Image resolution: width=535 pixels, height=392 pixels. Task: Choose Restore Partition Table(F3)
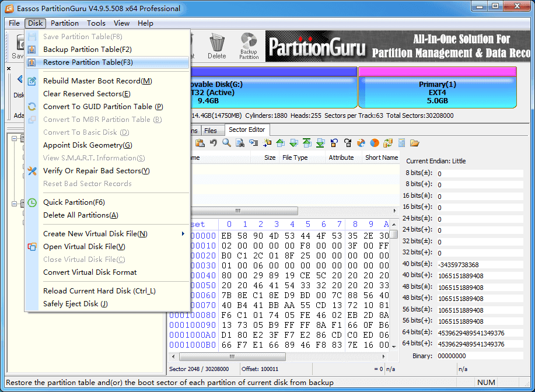(x=107, y=62)
